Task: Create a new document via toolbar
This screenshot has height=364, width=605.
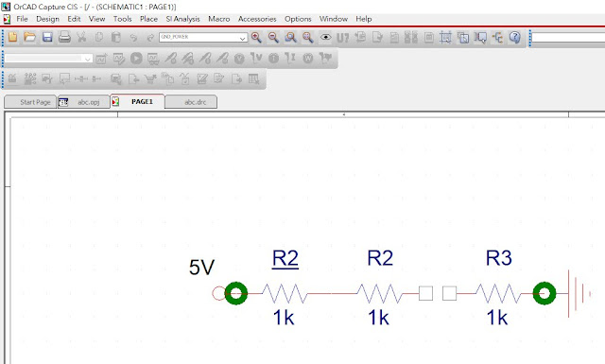Action: (12, 38)
